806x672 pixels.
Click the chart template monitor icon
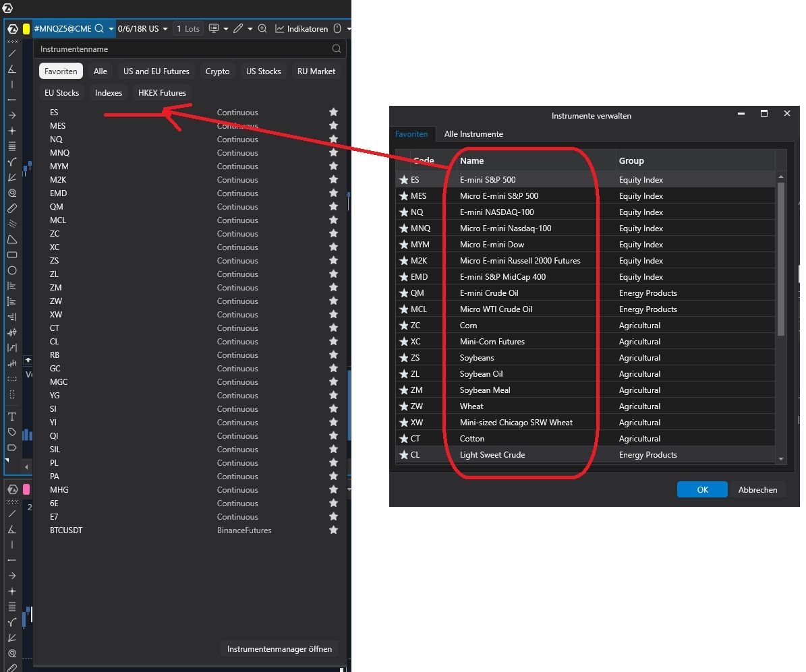pos(214,29)
